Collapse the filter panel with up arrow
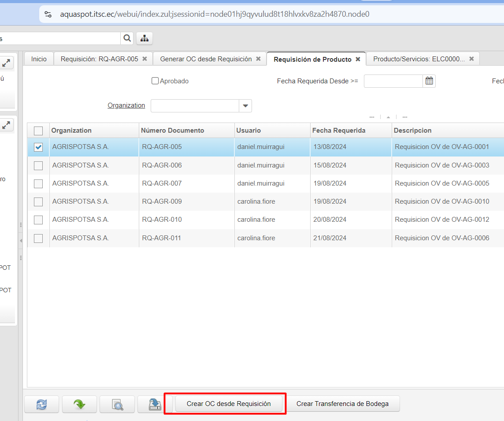504x421 pixels. click(x=388, y=117)
